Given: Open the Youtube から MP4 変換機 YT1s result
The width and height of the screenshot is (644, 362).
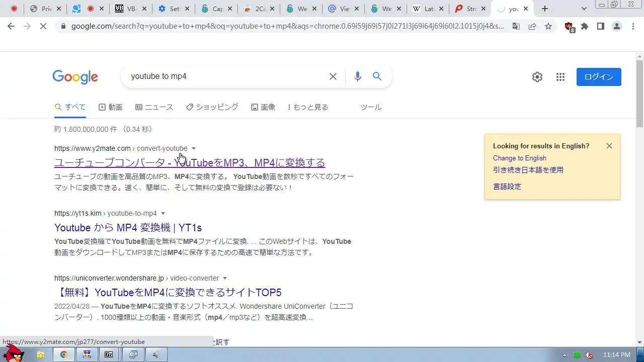Looking at the screenshot, I should click(128, 228).
